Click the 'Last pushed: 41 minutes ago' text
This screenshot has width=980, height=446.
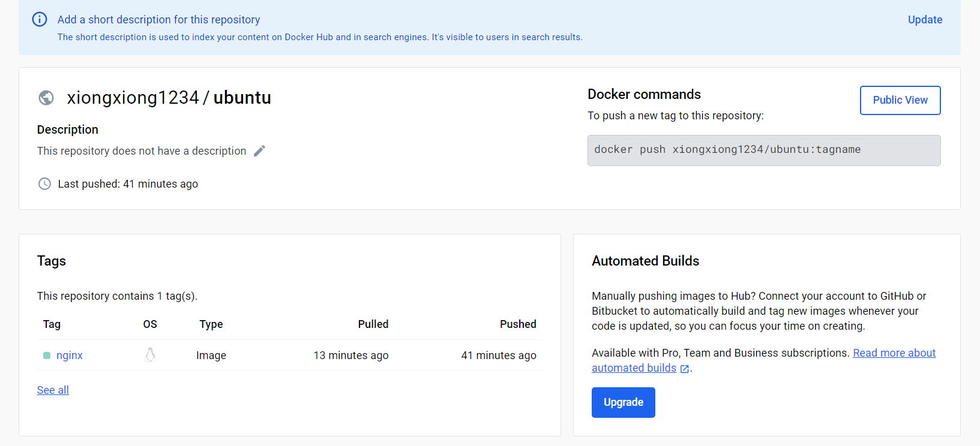[128, 184]
